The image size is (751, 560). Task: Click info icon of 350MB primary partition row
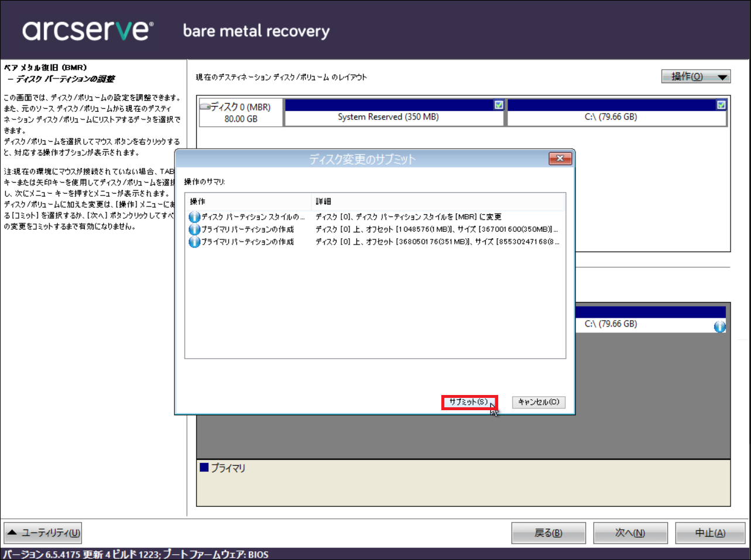[x=194, y=229]
